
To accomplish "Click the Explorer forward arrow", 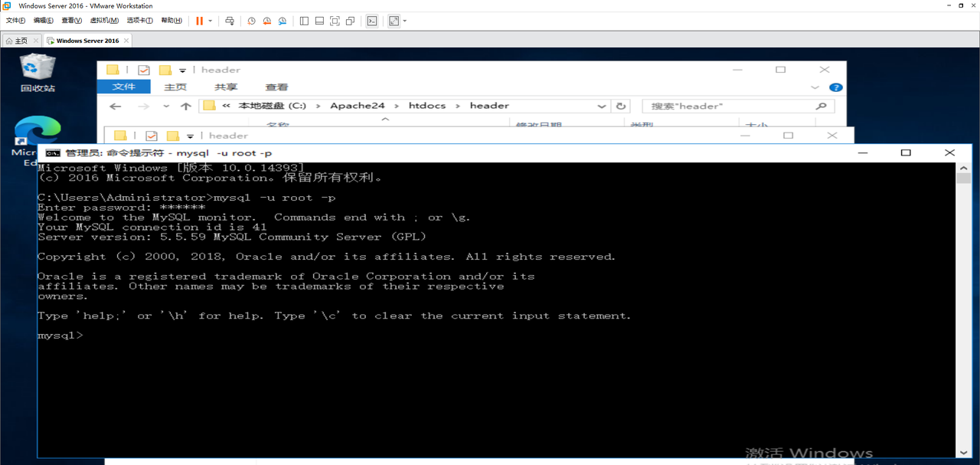I will click(x=143, y=106).
